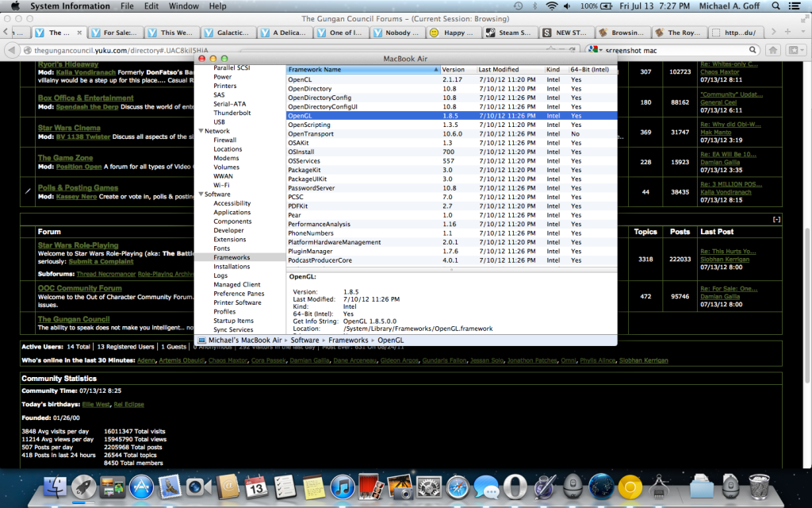
Task: Open the System Information app menu
Action: pos(70,6)
